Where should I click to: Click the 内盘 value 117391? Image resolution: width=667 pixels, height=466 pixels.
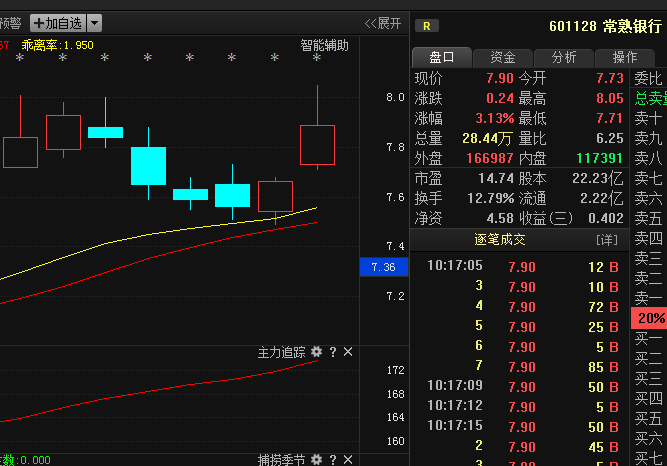click(x=600, y=158)
